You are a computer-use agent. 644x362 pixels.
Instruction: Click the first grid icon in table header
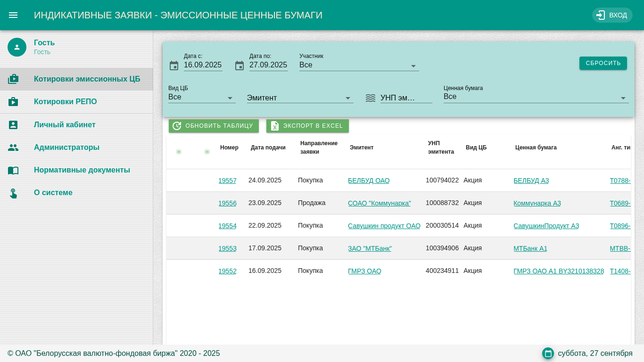click(x=179, y=152)
